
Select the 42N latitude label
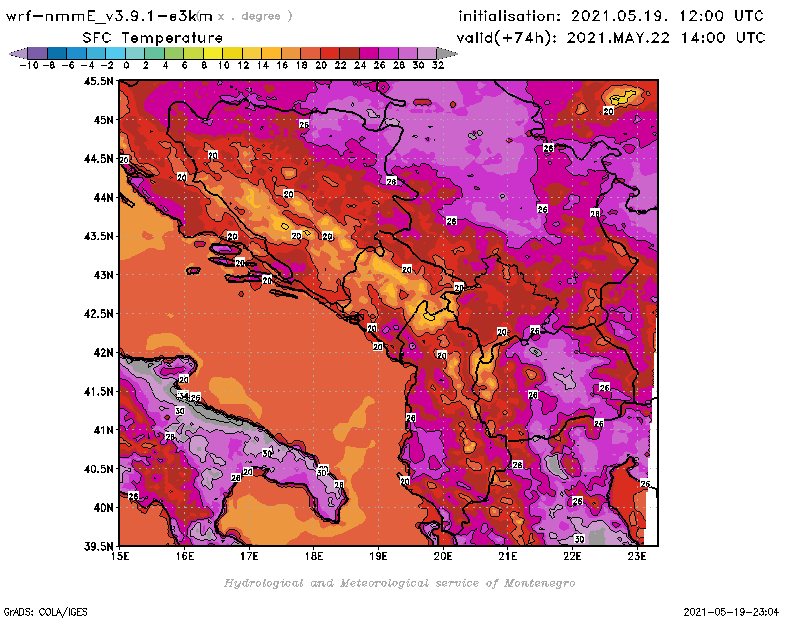(104, 353)
